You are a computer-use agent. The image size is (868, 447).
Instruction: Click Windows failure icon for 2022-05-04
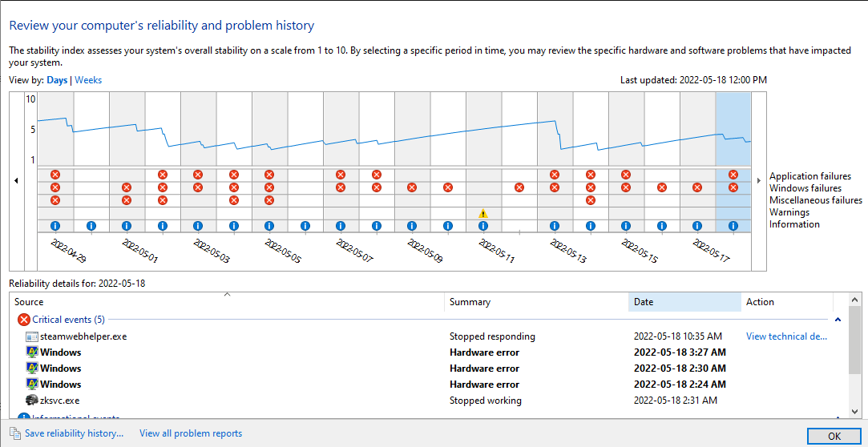(233, 187)
